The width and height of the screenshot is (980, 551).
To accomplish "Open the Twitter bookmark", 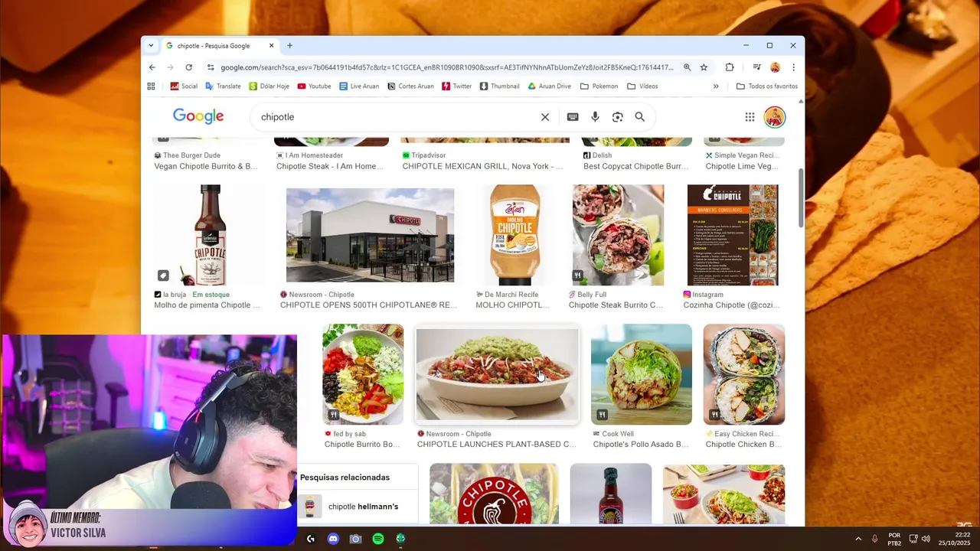I will [456, 86].
